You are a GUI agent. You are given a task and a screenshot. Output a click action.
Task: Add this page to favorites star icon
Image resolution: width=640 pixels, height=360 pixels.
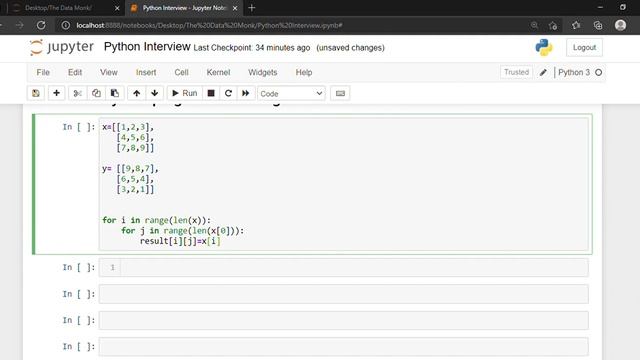(553, 25)
